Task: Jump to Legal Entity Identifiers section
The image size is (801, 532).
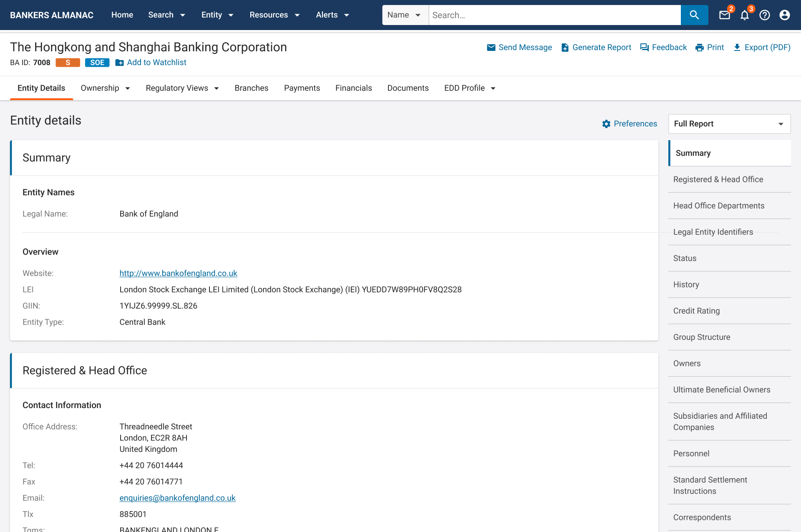Action: pyautogui.click(x=729, y=232)
